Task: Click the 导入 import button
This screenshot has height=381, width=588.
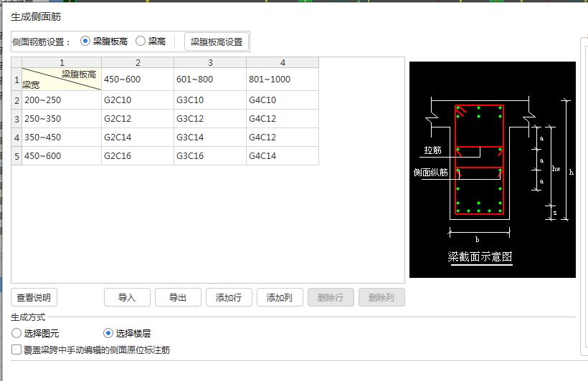Action: point(127,297)
